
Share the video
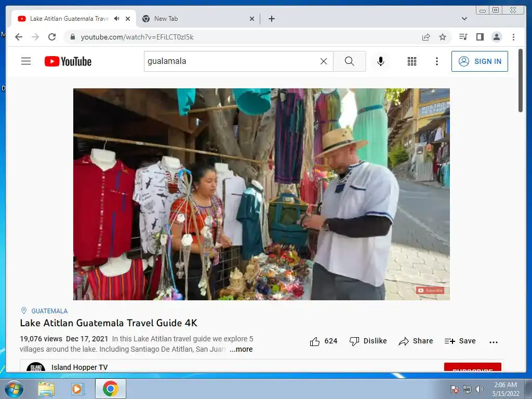coord(416,341)
